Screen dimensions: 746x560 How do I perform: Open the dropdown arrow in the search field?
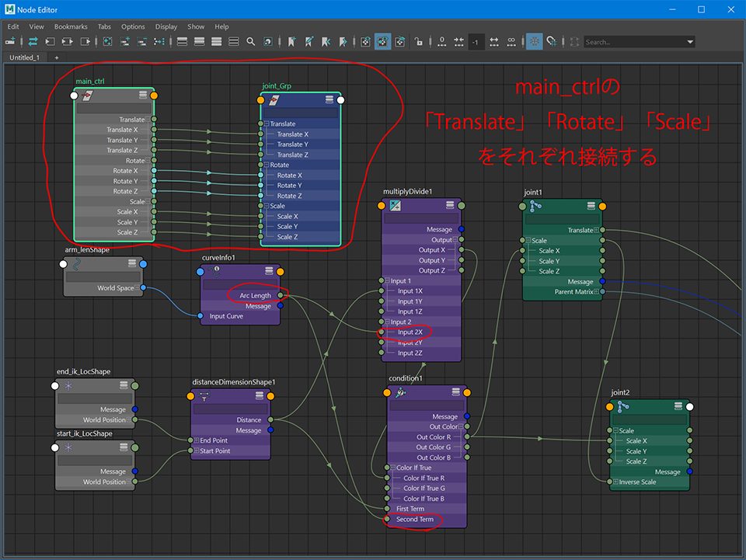tap(690, 42)
